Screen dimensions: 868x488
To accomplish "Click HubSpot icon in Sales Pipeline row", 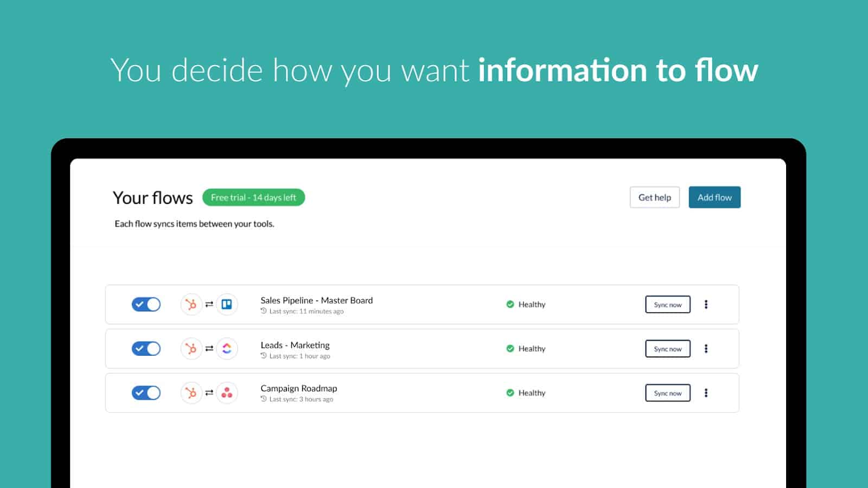I will [191, 304].
